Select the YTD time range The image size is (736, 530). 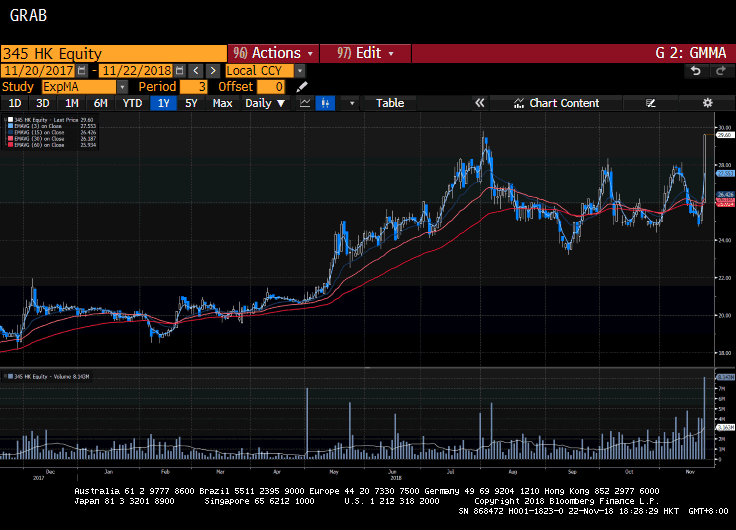(132, 103)
